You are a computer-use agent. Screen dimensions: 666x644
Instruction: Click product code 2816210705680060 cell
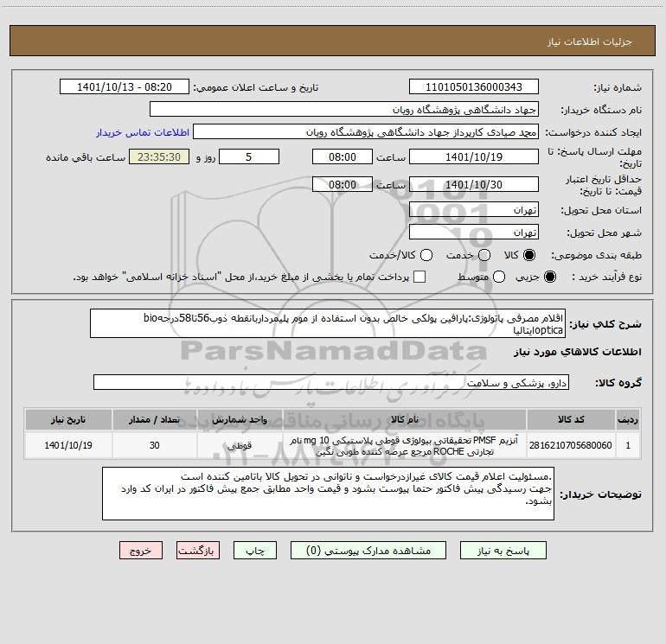pyautogui.click(x=571, y=445)
